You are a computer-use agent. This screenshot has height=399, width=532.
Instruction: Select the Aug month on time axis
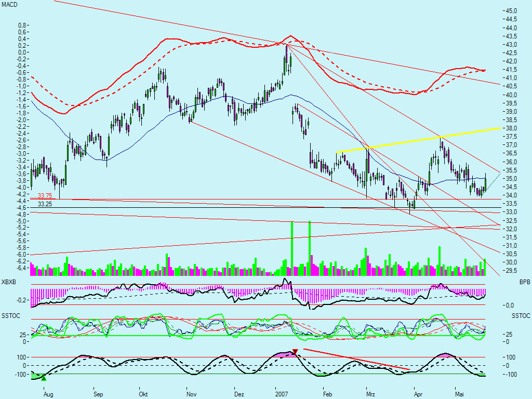pyautogui.click(x=48, y=394)
